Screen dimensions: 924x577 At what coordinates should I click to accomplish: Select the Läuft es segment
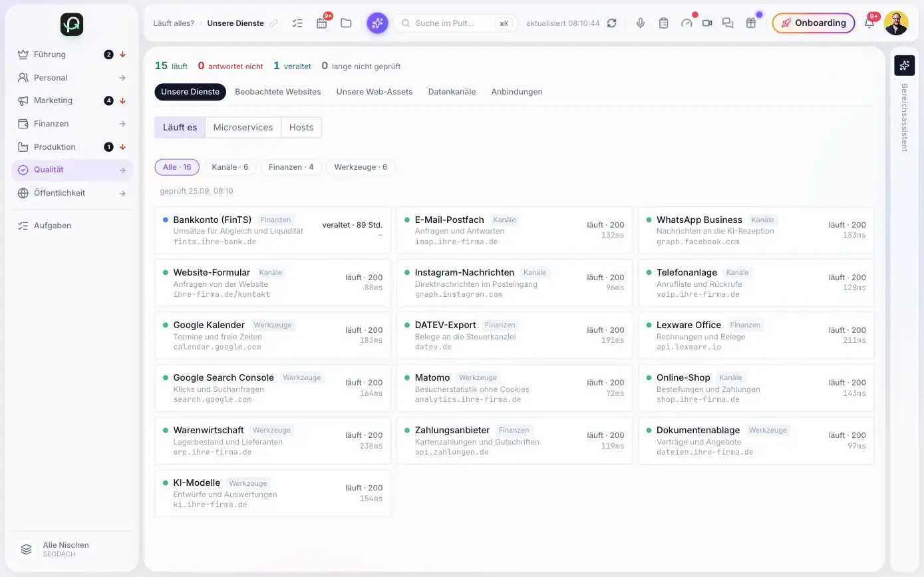coord(180,127)
